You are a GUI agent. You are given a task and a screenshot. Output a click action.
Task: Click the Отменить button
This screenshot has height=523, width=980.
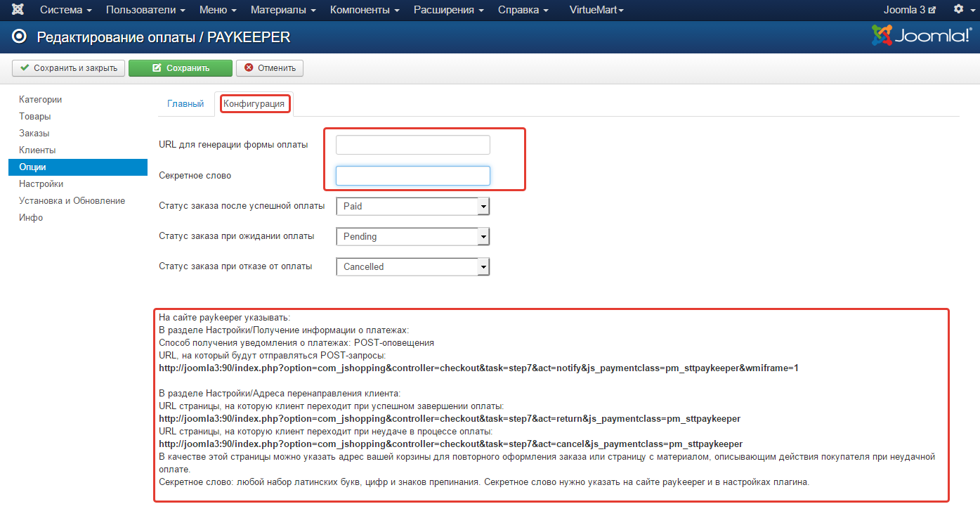[x=270, y=68]
